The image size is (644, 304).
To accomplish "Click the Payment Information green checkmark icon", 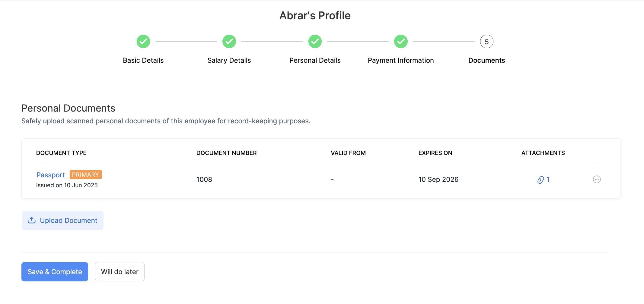I will click(x=401, y=42).
